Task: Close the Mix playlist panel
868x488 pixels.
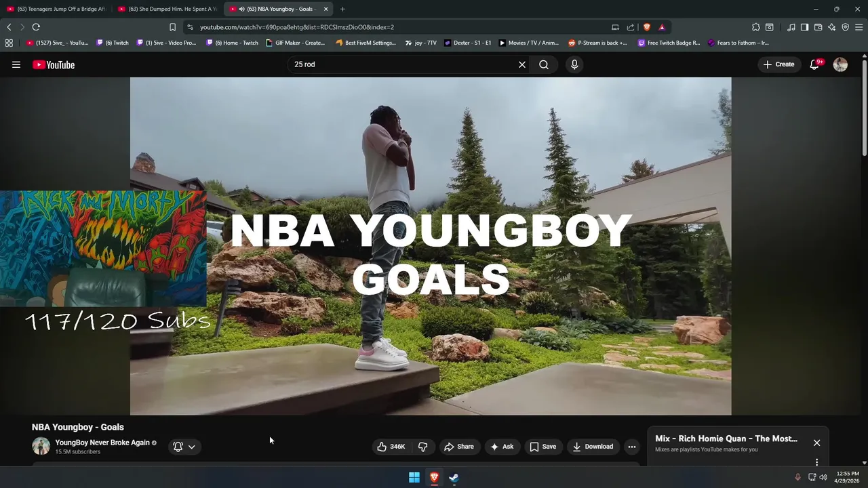Action: [x=816, y=443]
